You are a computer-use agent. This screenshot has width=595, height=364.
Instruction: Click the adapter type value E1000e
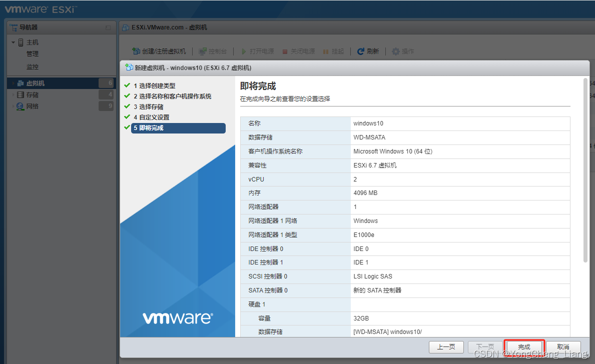coord(363,235)
